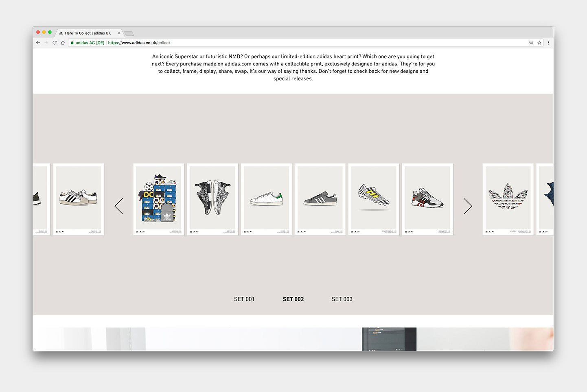The image size is (587, 392).
Task: Open the white Stan Smith print
Action: [266, 199]
